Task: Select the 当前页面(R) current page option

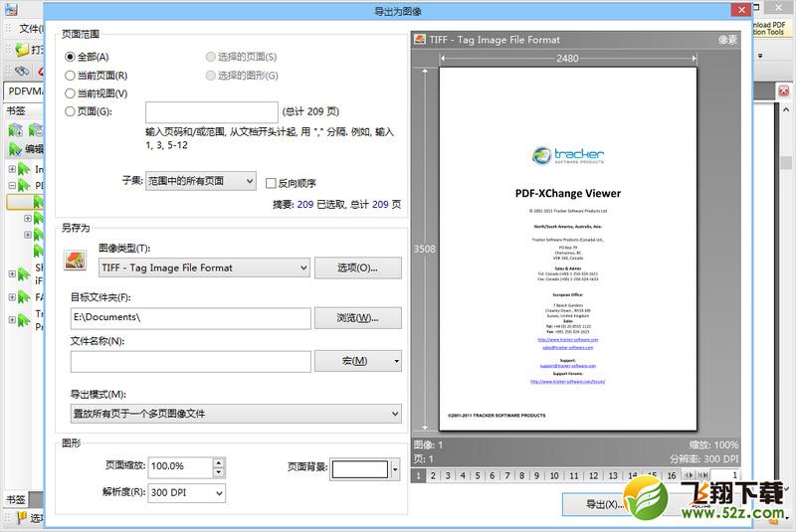Action: pyautogui.click(x=70, y=76)
